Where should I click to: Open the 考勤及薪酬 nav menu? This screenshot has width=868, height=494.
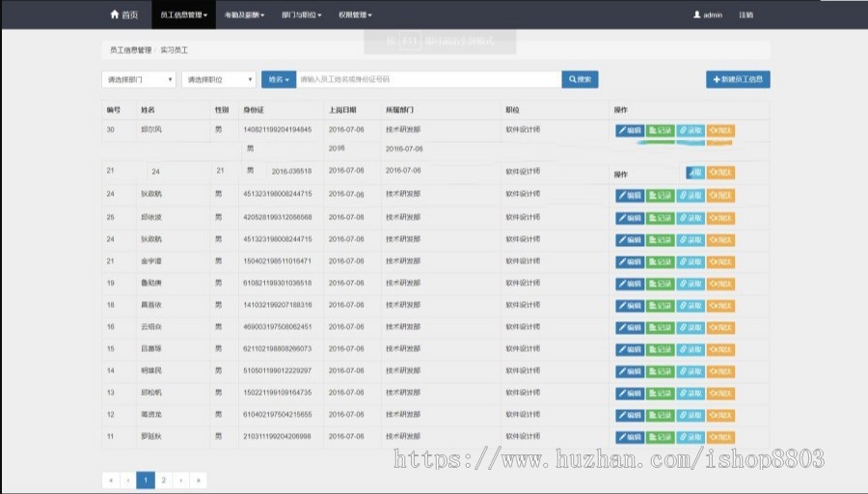click(244, 14)
